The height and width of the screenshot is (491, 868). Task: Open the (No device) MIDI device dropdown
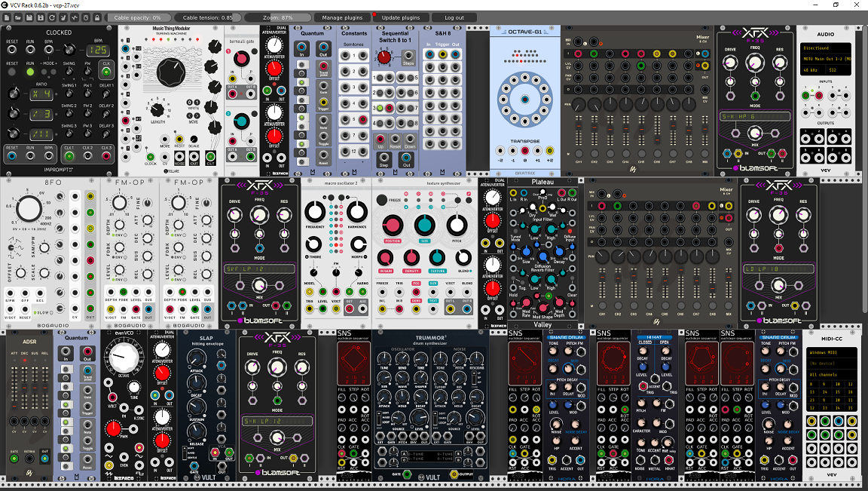tap(832, 364)
